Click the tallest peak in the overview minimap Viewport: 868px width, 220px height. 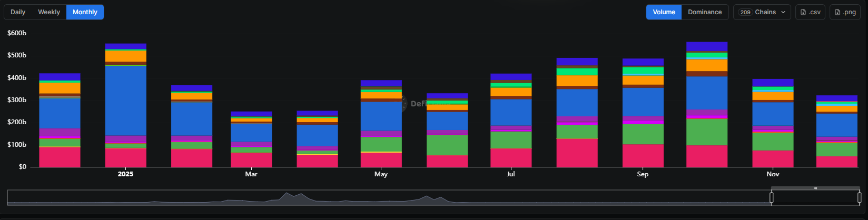(x=287, y=195)
